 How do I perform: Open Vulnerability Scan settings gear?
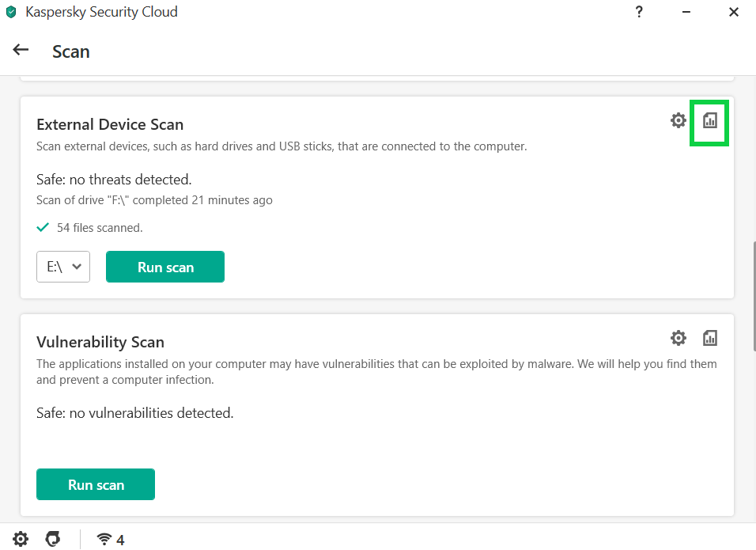click(x=679, y=338)
